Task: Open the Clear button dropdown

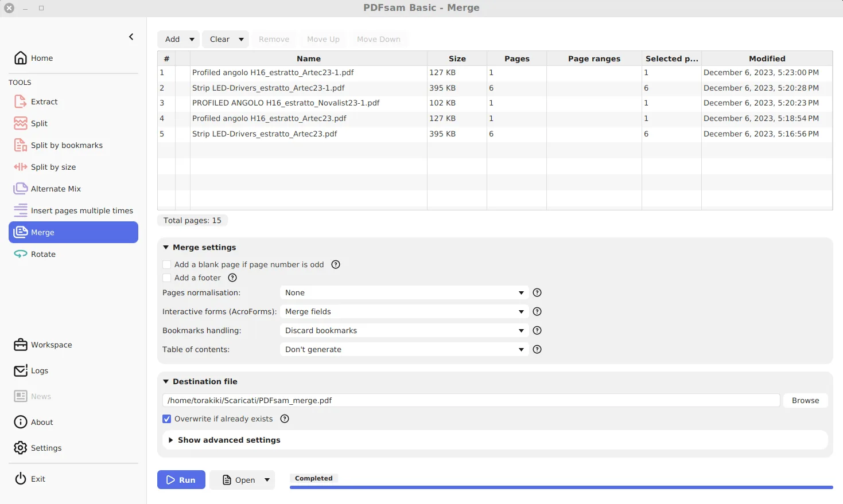Action: click(x=242, y=39)
